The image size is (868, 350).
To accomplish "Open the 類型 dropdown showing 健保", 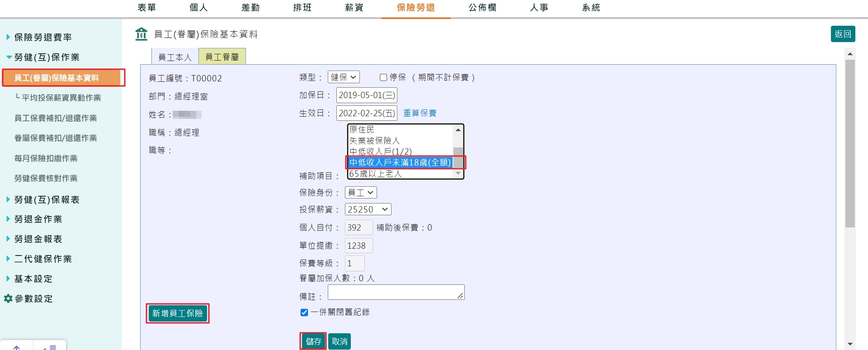I will coord(344,77).
